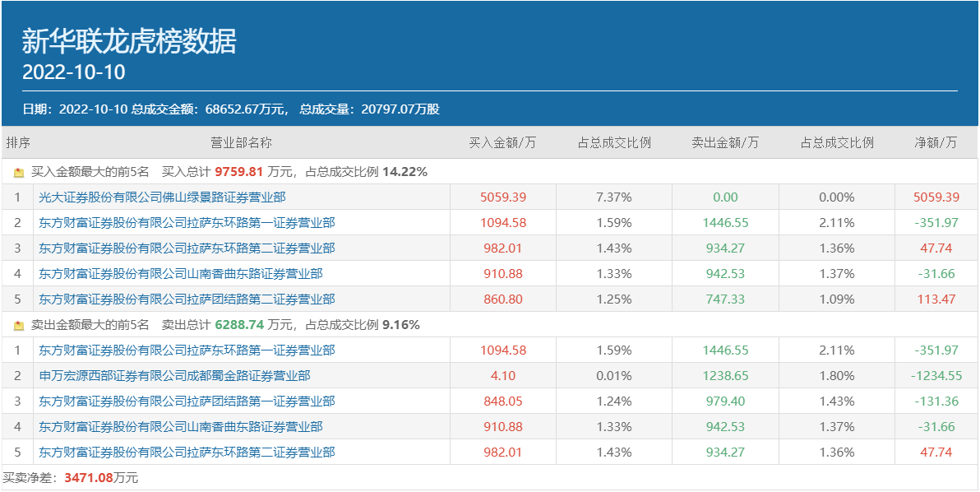Click the 排序 column header

pyautogui.click(x=18, y=143)
